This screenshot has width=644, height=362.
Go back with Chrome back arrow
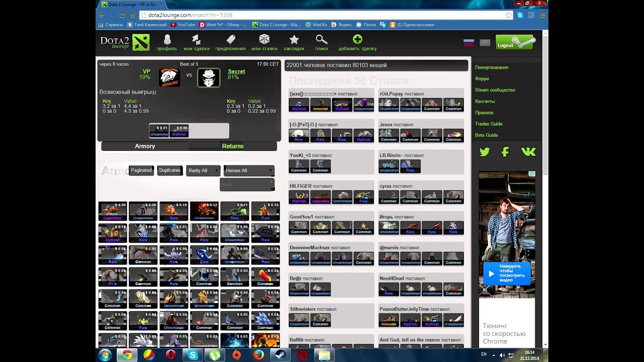tap(102, 15)
